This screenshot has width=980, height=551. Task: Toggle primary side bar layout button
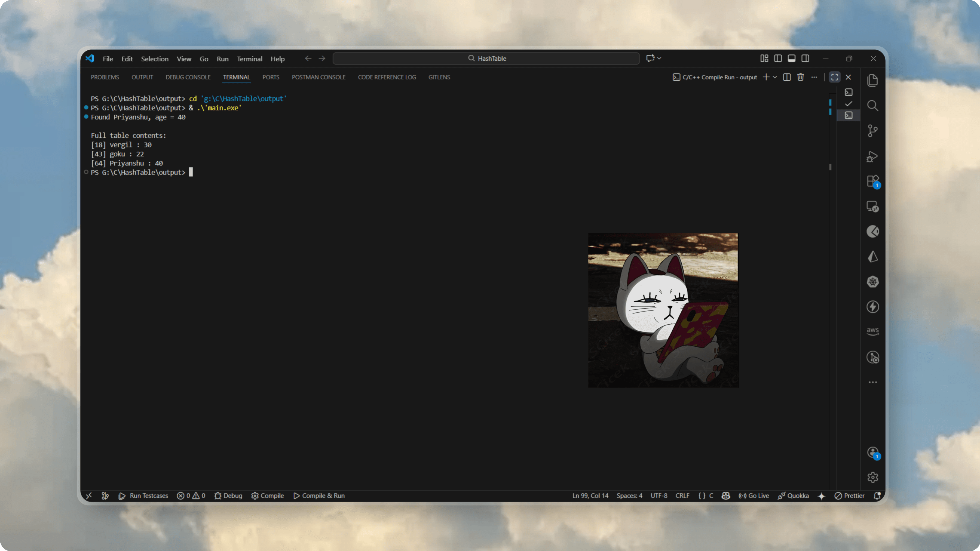tap(778, 59)
